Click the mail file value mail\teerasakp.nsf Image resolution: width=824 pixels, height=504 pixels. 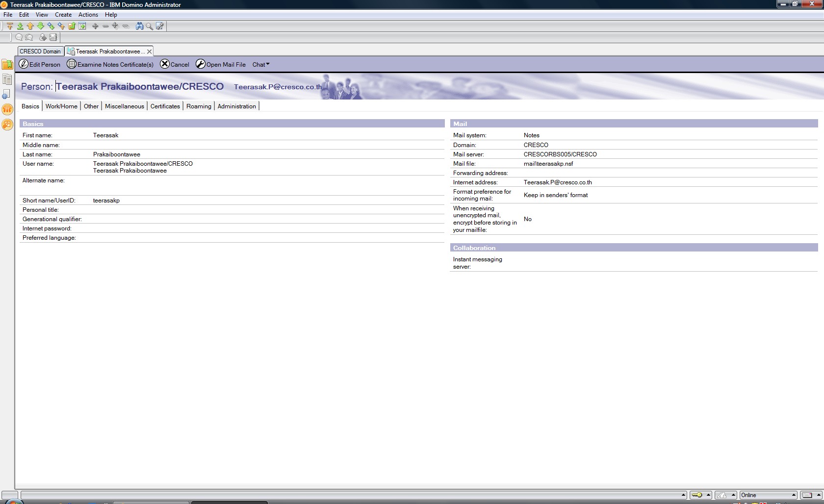pyautogui.click(x=548, y=164)
